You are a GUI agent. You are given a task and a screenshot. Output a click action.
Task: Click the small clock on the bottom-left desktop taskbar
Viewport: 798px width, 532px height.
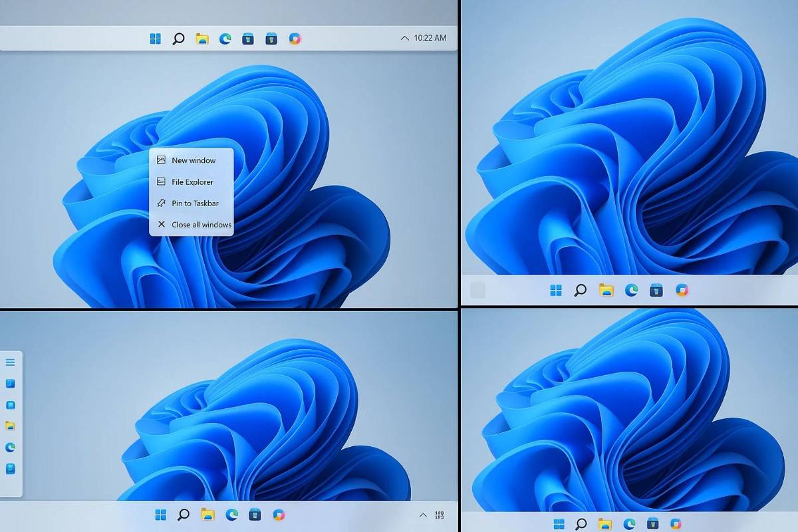(x=439, y=515)
